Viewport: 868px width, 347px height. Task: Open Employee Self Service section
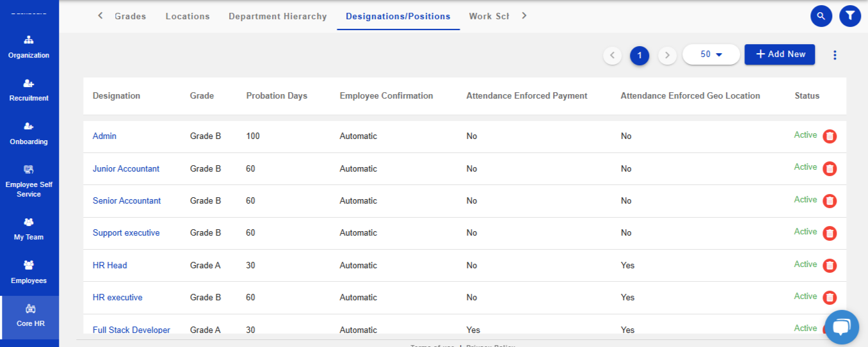tap(29, 181)
